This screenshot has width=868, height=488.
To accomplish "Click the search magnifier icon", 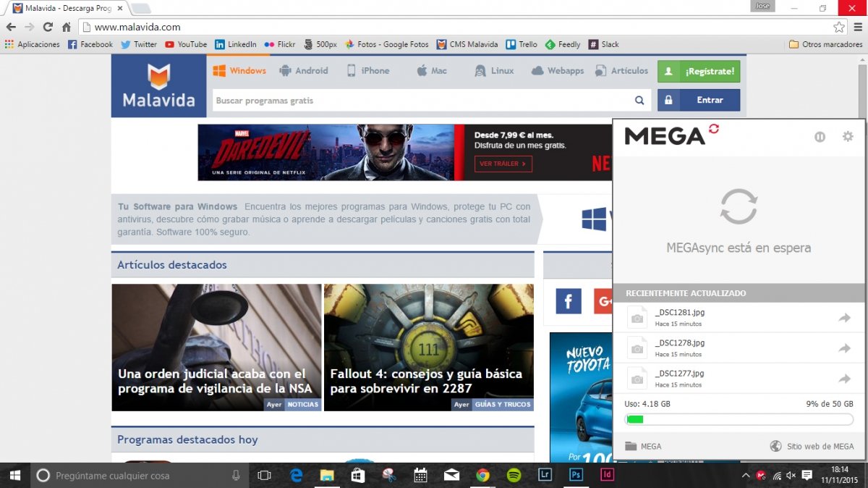I will click(x=639, y=101).
